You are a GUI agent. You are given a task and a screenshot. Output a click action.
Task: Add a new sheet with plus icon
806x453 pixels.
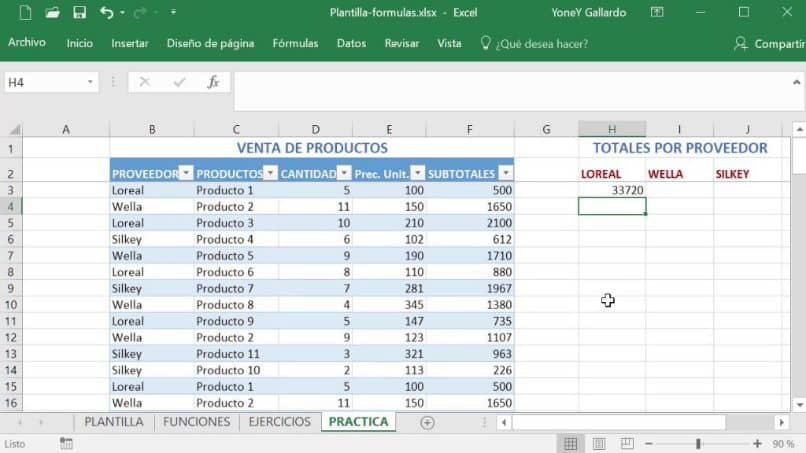(427, 423)
